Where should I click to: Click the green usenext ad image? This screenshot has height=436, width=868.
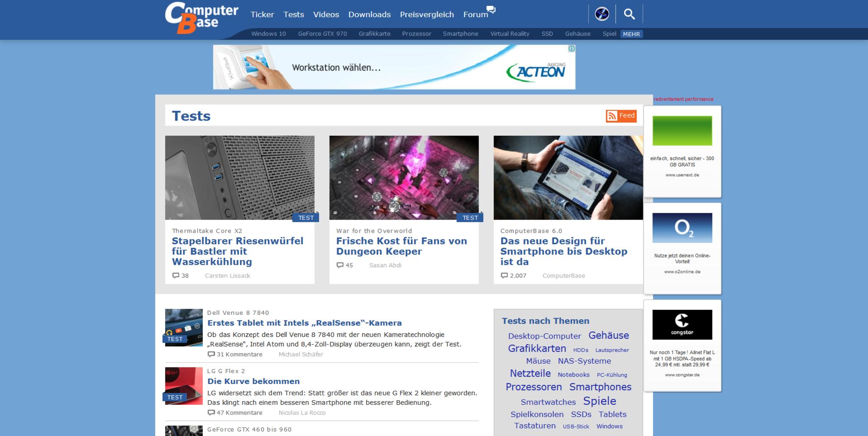click(x=682, y=131)
